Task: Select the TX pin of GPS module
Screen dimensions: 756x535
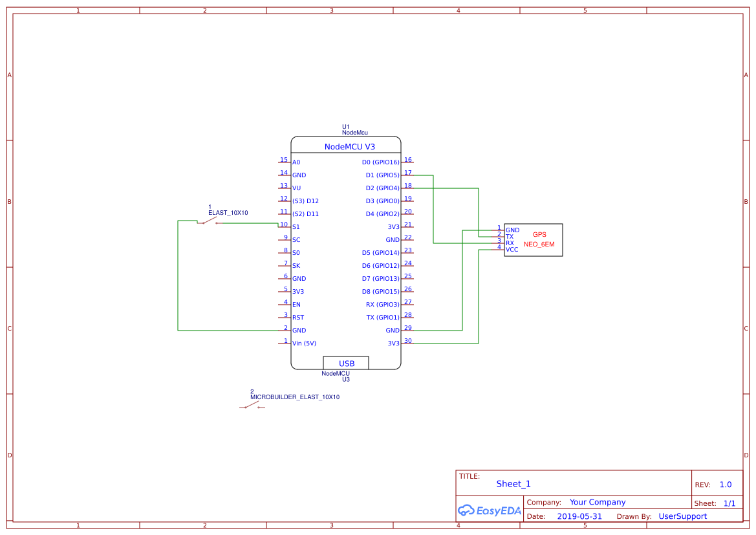Action: point(510,236)
